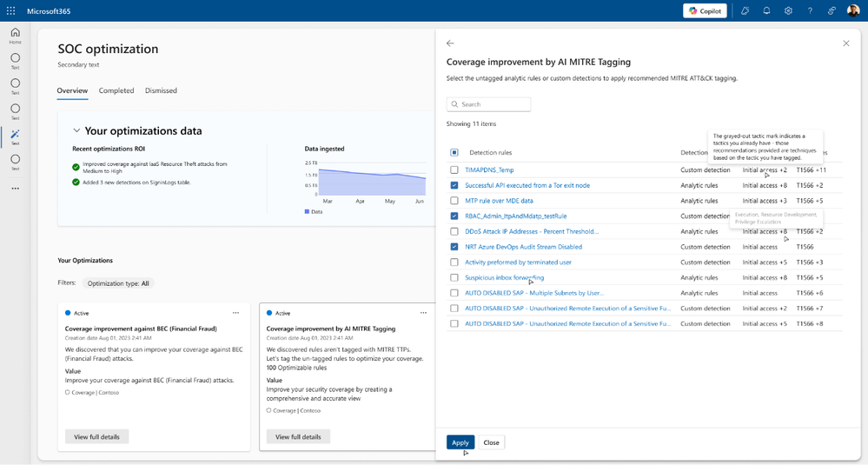Open ellipsis menu on BEC Financial Fraud card

point(235,313)
